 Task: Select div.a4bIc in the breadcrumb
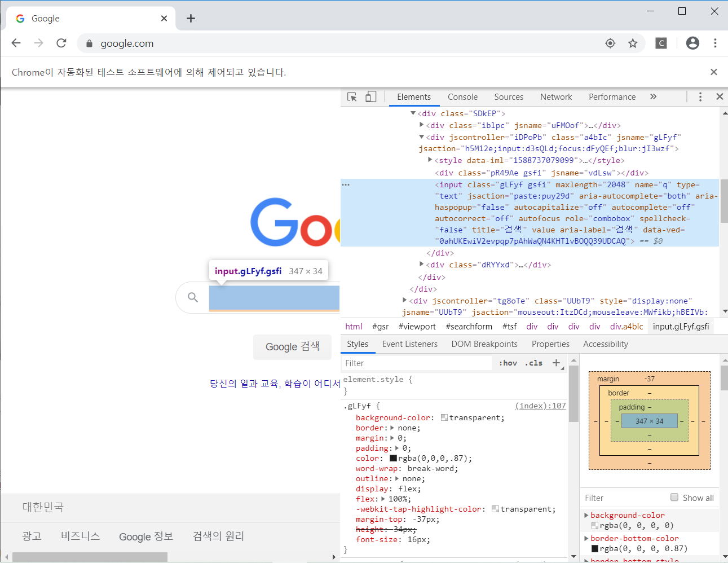[626, 327]
